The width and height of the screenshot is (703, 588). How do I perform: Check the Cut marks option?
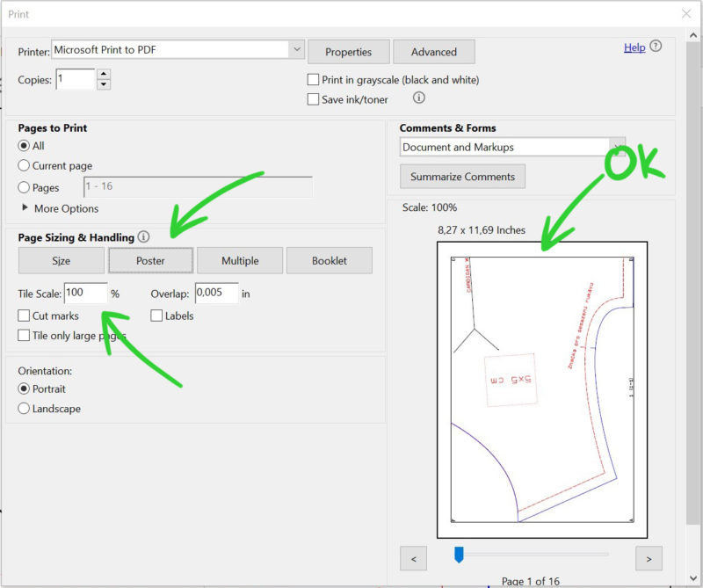[23, 316]
